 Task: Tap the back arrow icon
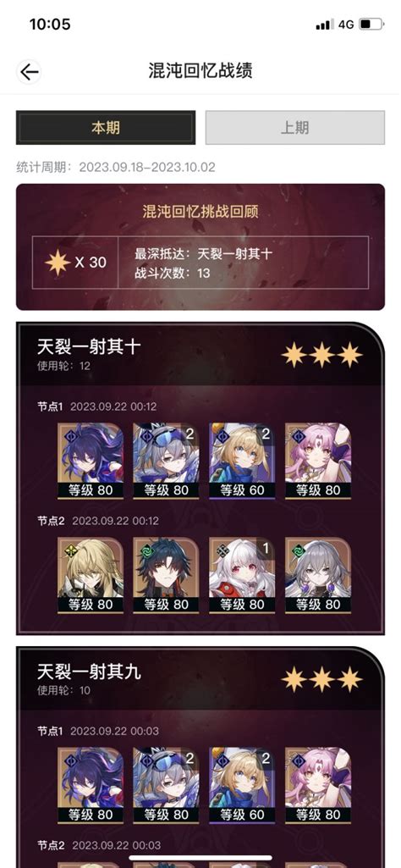[29, 72]
